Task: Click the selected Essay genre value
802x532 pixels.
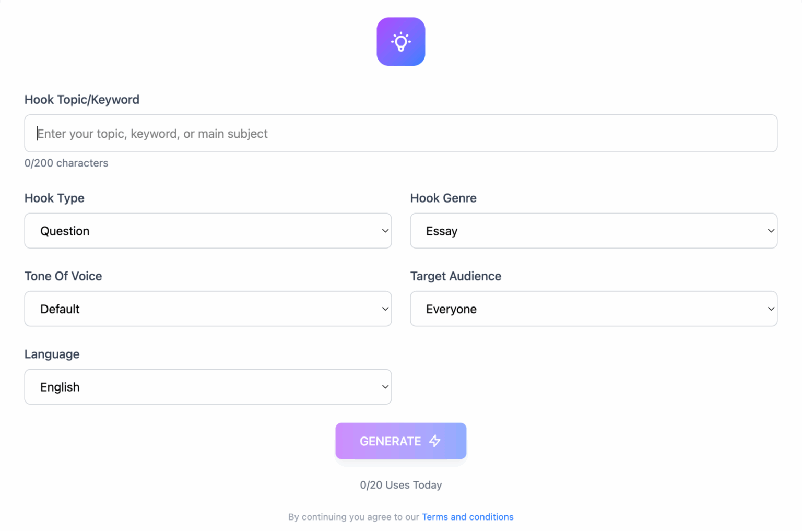Action: click(442, 231)
